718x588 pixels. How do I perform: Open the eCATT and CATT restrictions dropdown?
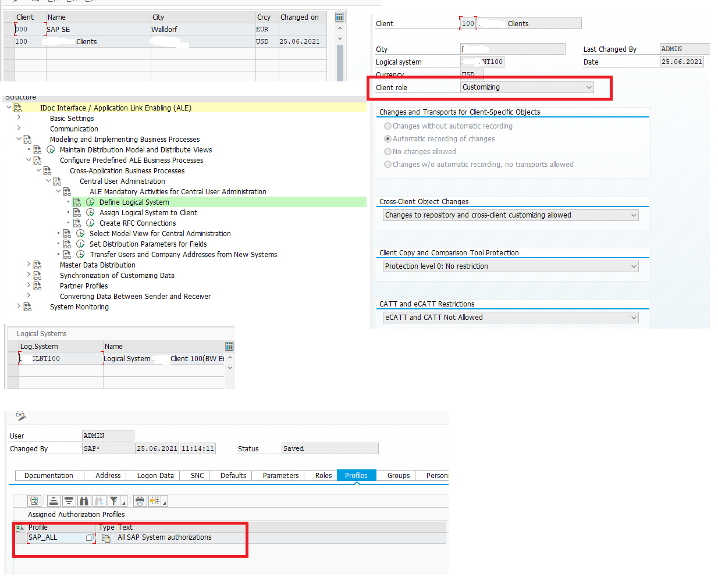(x=634, y=318)
